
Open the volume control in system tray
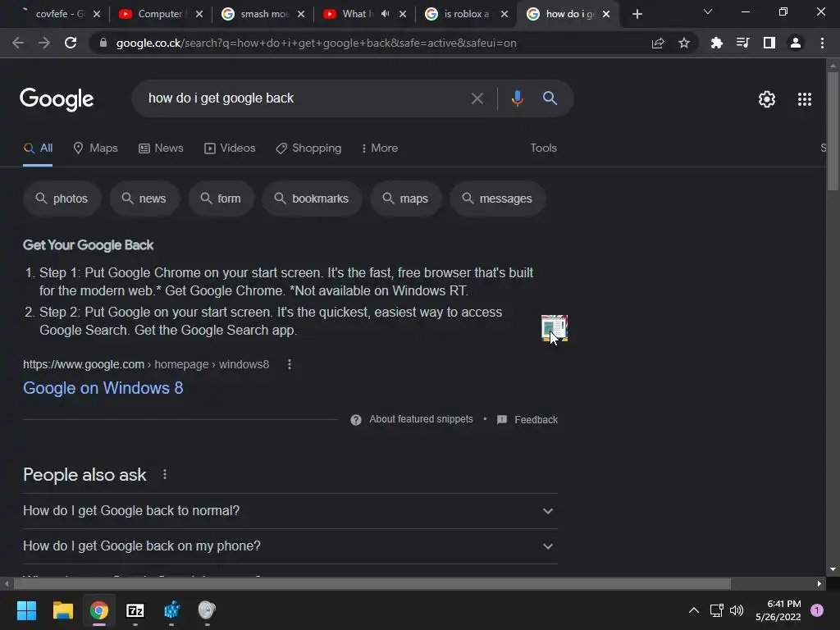pyautogui.click(x=737, y=610)
